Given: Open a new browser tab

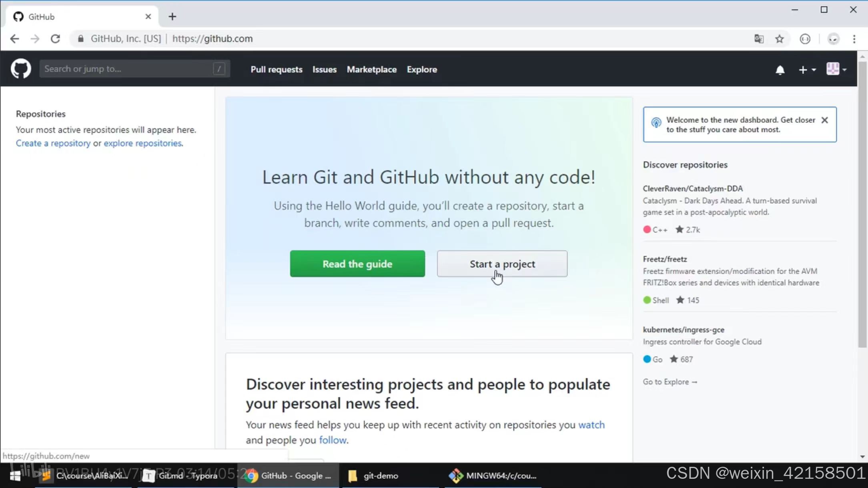Looking at the screenshot, I should 172,16.
